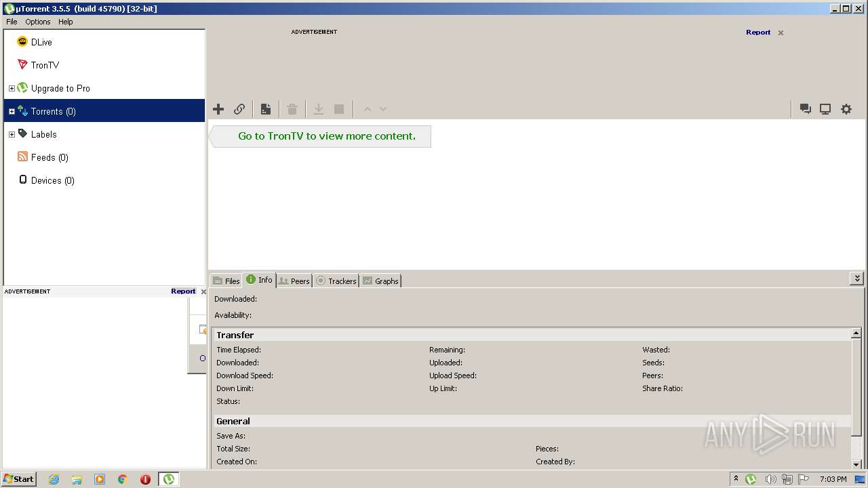Click Report link on top advertisement
Viewport: 868px width, 488px height.
click(x=758, y=33)
